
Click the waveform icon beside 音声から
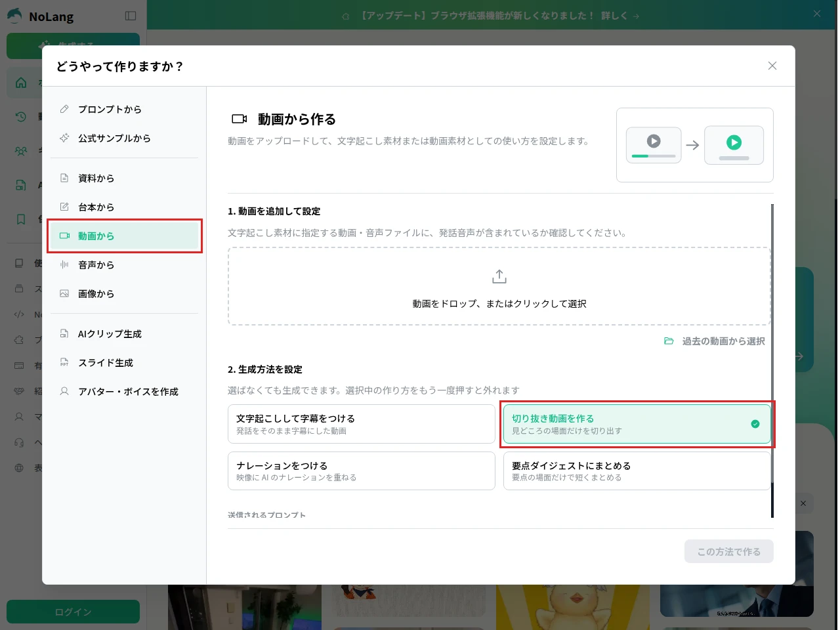[64, 264]
